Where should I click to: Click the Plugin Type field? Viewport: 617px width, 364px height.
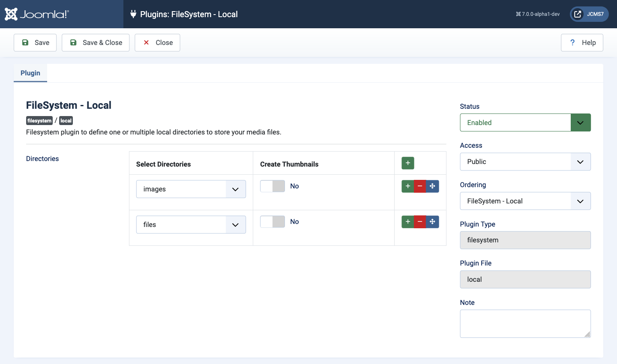pyautogui.click(x=525, y=240)
